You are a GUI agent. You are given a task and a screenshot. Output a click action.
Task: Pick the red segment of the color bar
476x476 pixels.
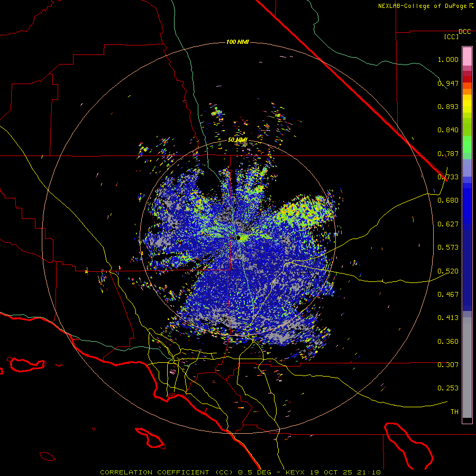pyautogui.click(x=467, y=79)
